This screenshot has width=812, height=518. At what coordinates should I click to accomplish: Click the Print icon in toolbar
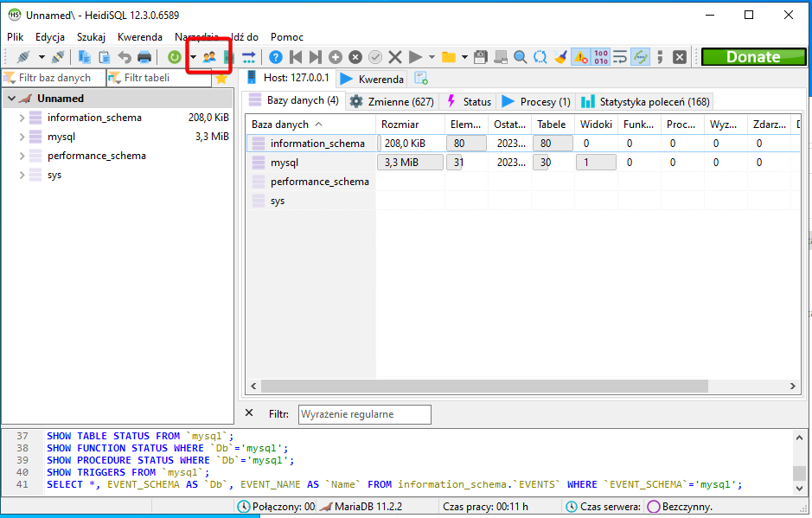click(144, 57)
